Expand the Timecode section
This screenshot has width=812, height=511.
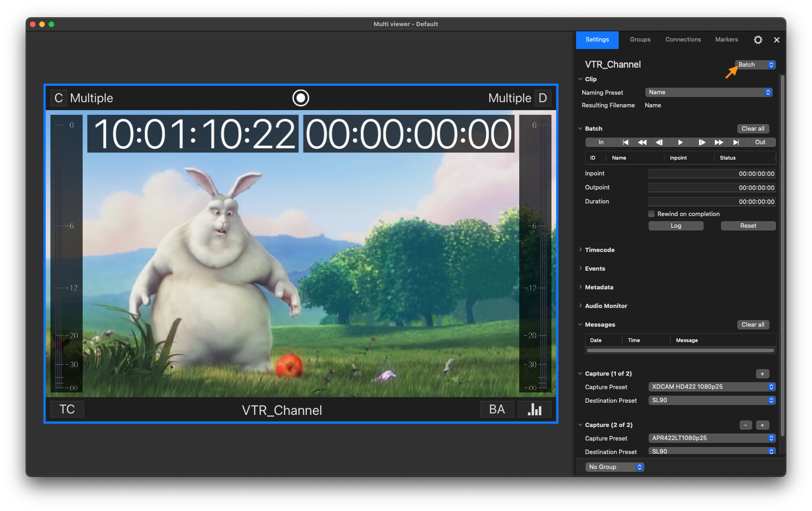[x=580, y=250]
